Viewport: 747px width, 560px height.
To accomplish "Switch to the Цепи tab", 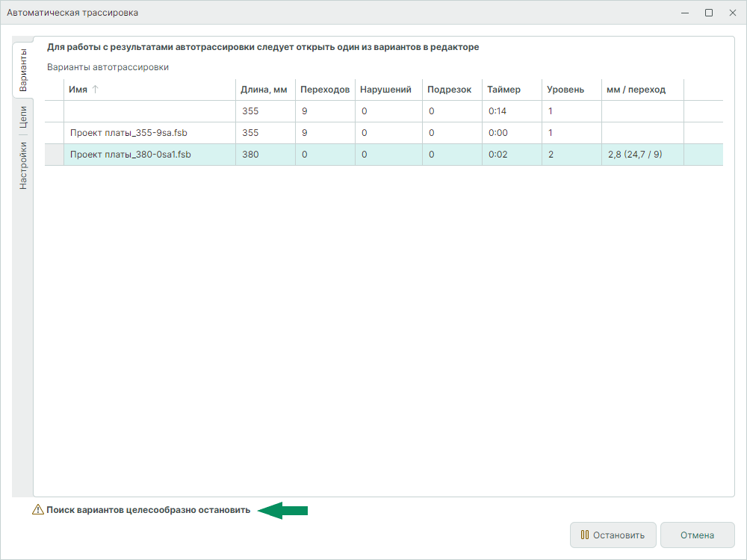I will point(23,119).
